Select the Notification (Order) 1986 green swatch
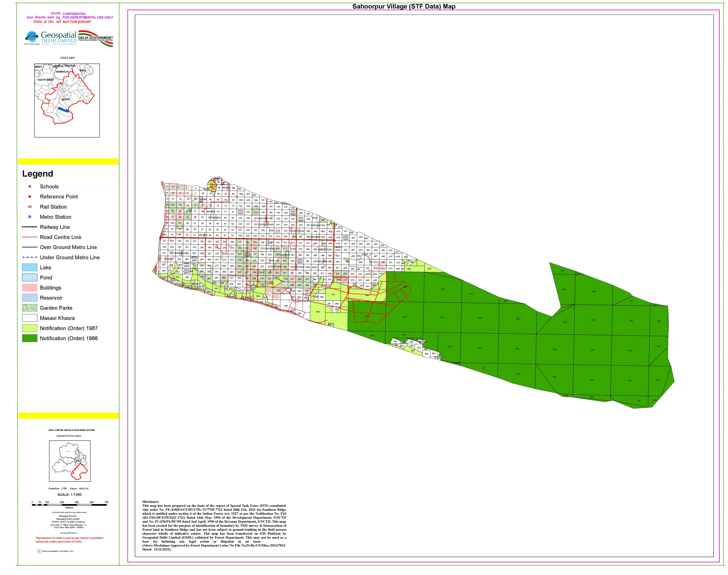This screenshot has width=728, height=575. pos(30,338)
